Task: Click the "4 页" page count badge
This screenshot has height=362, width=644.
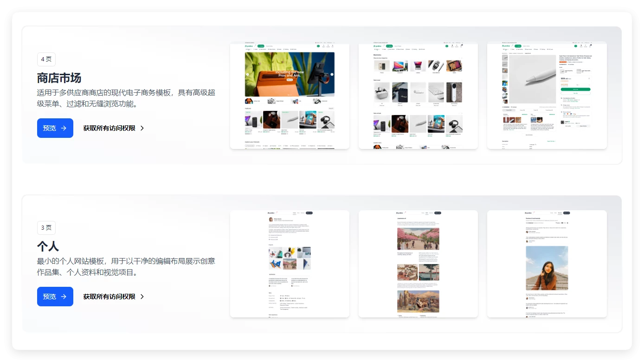Action: pyautogui.click(x=46, y=59)
